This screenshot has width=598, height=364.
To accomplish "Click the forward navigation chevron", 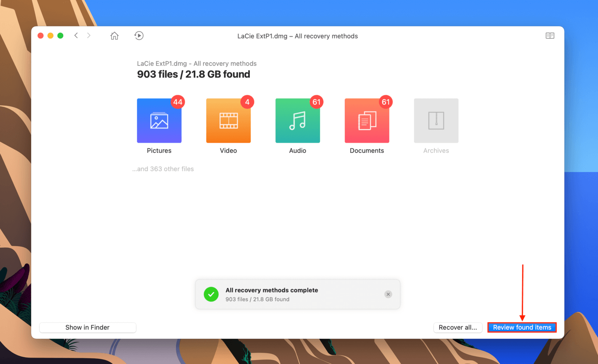I will [x=89, y=35].
